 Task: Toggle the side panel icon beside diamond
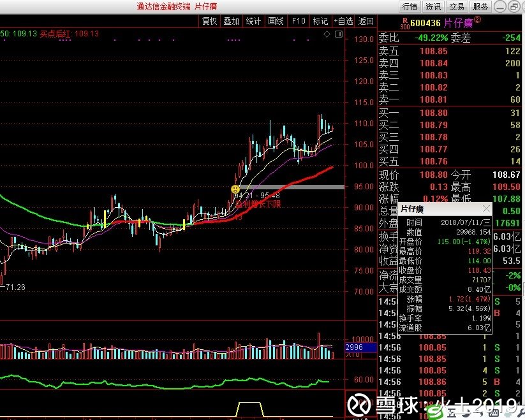coord(339,34)
